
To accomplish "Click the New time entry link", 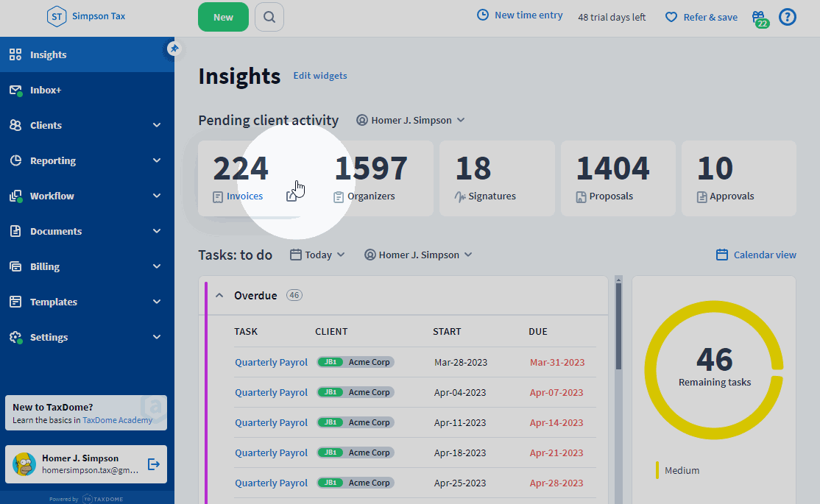I will (x=529, y=15).
